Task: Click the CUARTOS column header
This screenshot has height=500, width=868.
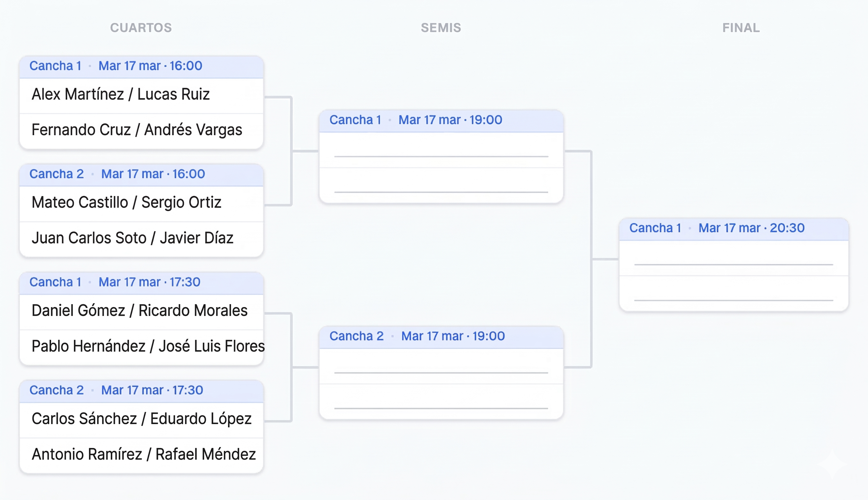Action: pos(141,28)
